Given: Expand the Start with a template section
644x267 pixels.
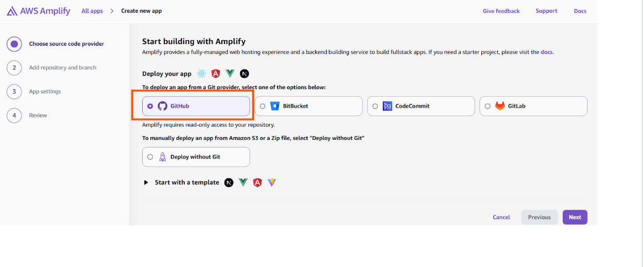Looking at the screenshot, I should click(x=146, y=182).
